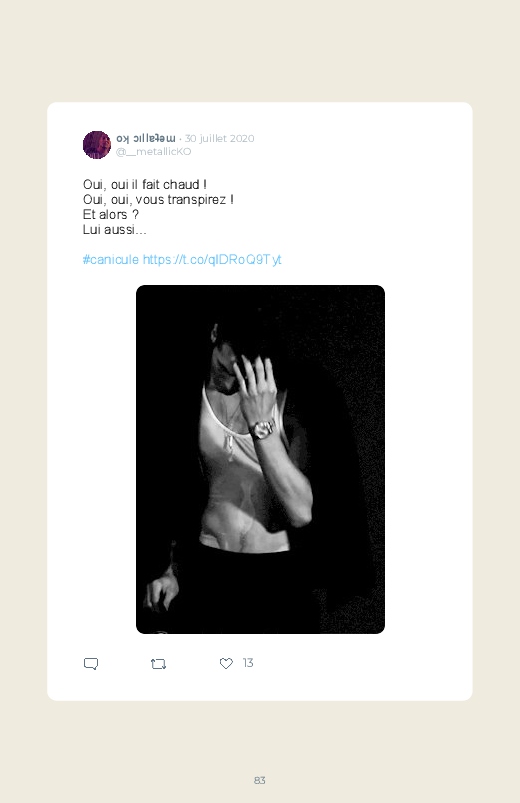Open the @__metallicKO handle
Image resolution: width=520 pixels, height=803 pixels.
[x=154, y=152]
